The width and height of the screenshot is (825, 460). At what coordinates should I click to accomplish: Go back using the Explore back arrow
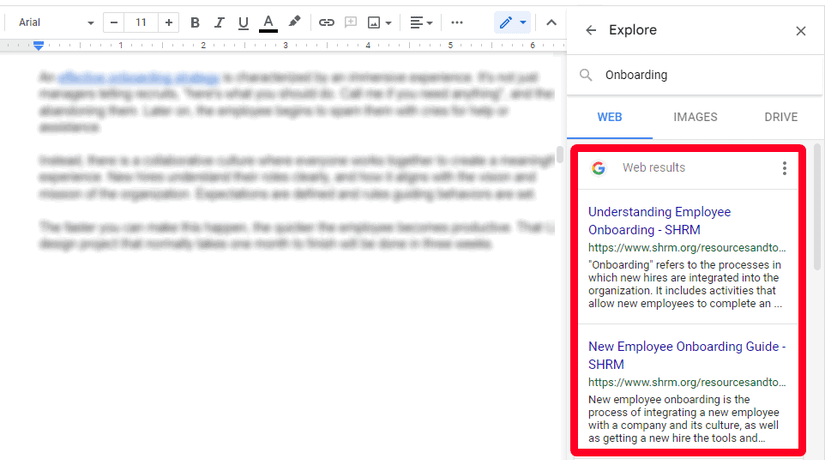pyautogui.click(x=591, y=30)
